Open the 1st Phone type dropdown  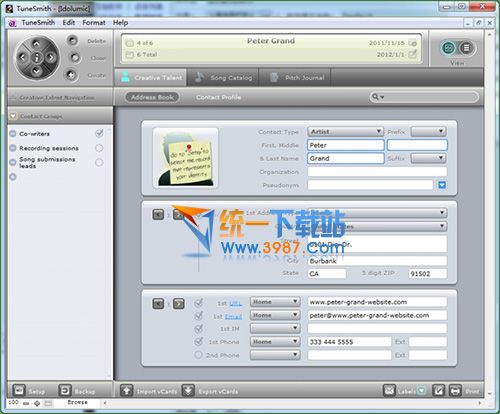tap(275, 342)
